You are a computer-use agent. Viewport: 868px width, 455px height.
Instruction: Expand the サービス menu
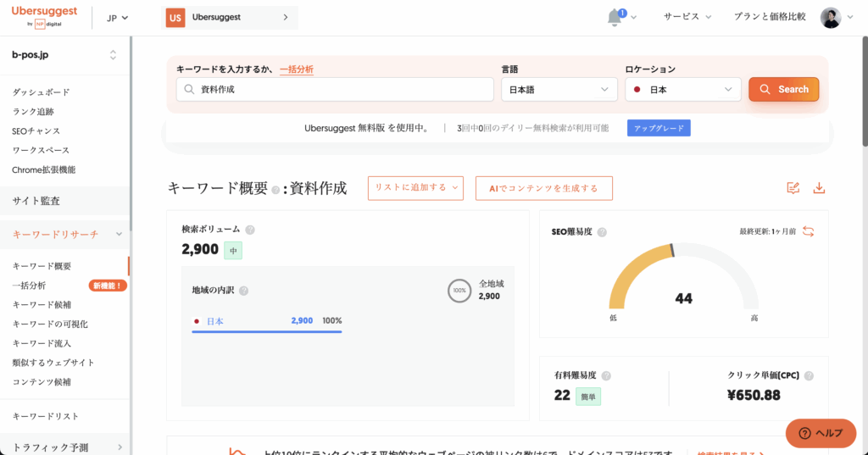687,17
